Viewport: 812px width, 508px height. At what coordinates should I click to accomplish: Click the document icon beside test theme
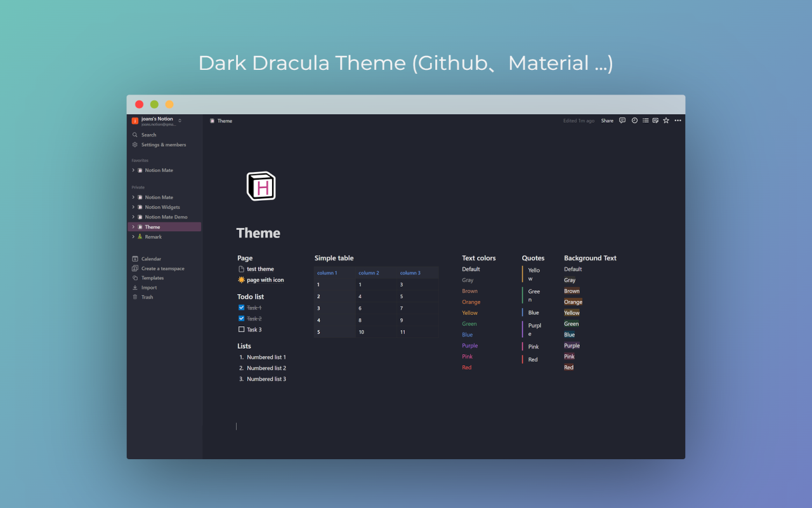(x=241, y=269)
